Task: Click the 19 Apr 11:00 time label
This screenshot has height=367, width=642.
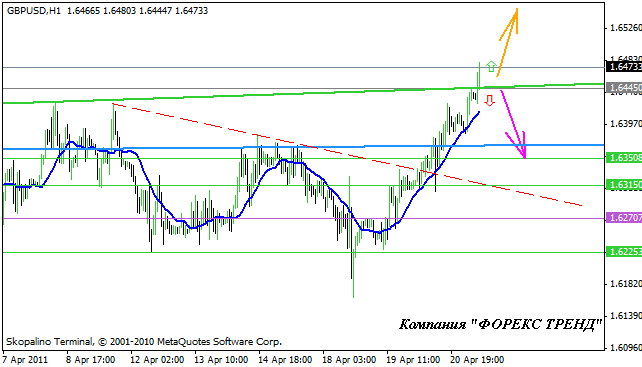Action: pyautogui.click(x=413, y=360)
